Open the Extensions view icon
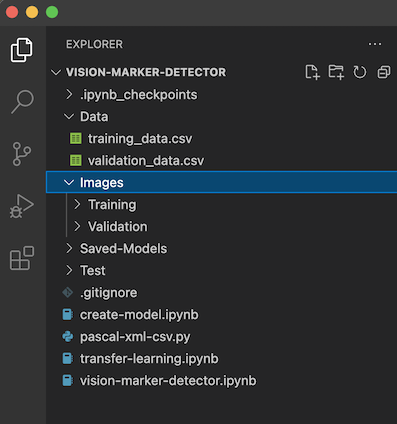397x424 pixels. click(22, 258)
